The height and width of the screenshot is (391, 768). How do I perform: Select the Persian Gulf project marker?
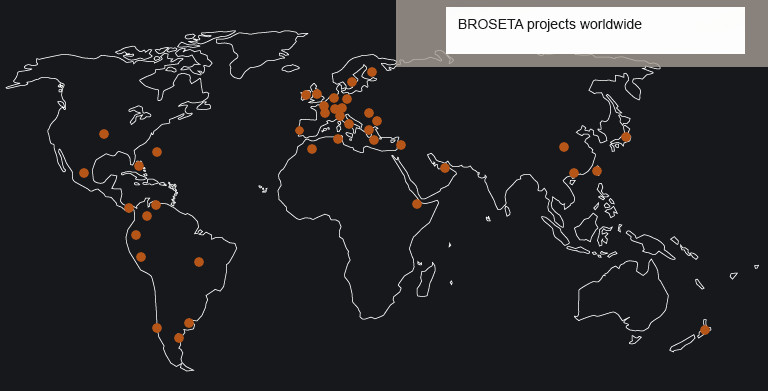click(445, 168)
